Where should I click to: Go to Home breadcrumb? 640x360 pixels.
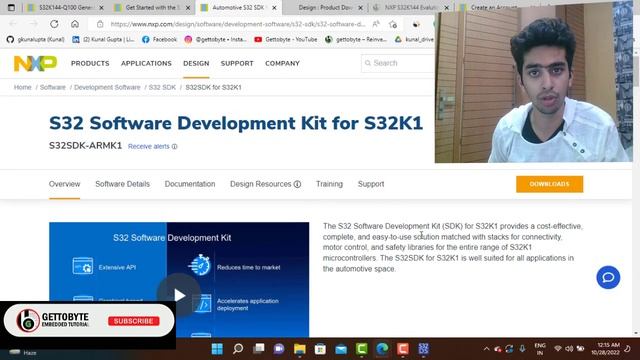point(22,87)
